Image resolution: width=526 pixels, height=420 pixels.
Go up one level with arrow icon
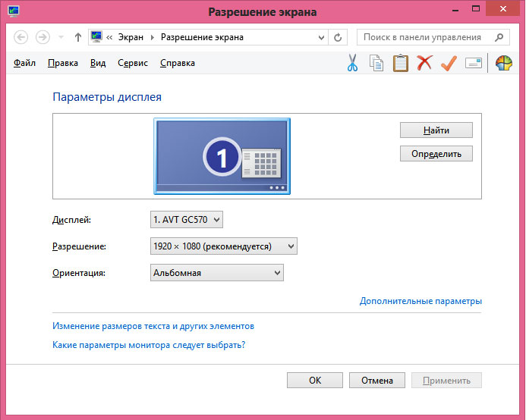click(78, 37)
